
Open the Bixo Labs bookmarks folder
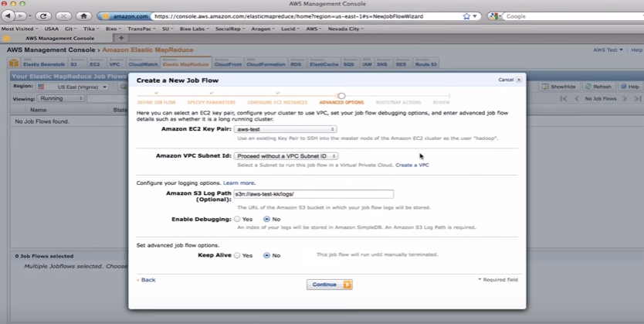click(x=195, y=29)
